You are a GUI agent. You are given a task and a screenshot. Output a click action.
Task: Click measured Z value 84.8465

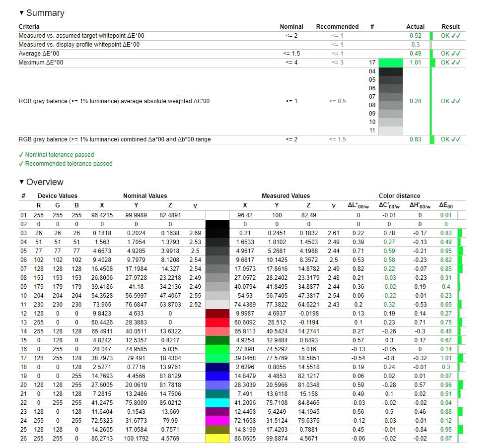coord(308,403)
